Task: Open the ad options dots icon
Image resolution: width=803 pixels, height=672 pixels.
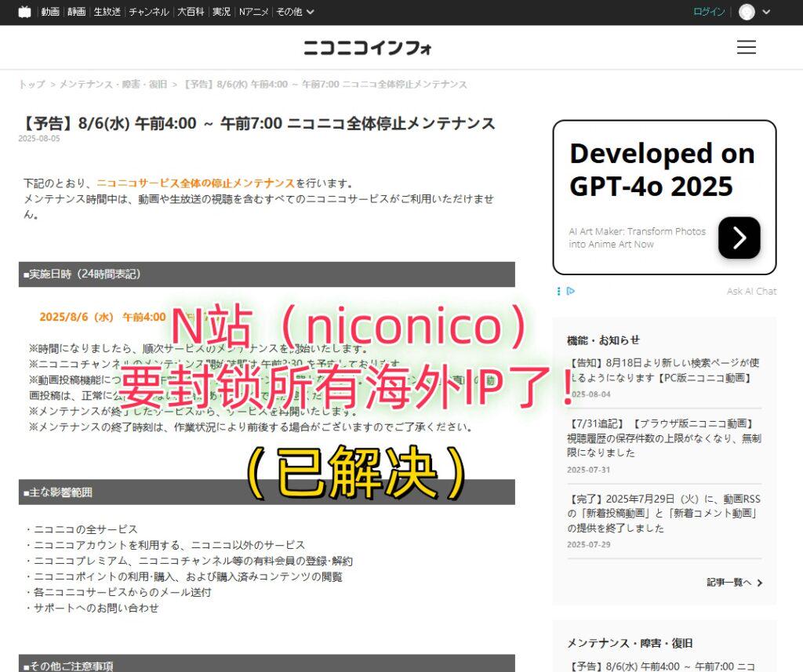Action: [x=558, y=291]
